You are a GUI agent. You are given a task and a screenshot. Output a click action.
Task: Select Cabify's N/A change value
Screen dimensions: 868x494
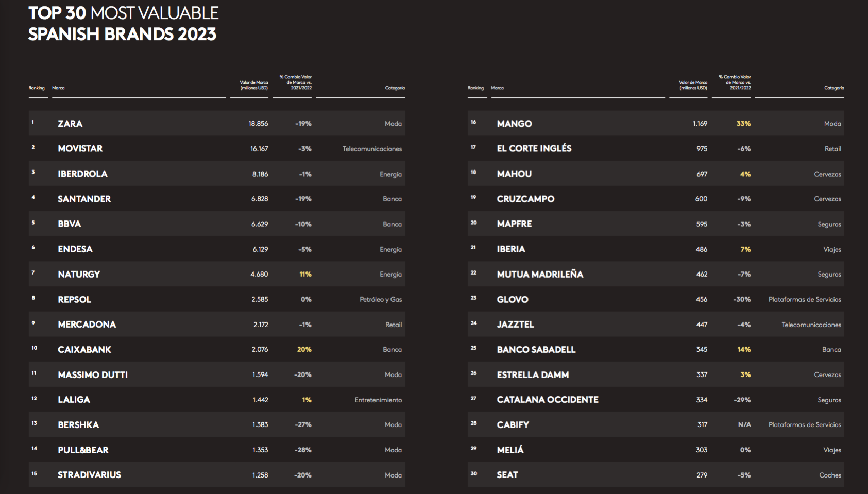[x=744, y=425]
